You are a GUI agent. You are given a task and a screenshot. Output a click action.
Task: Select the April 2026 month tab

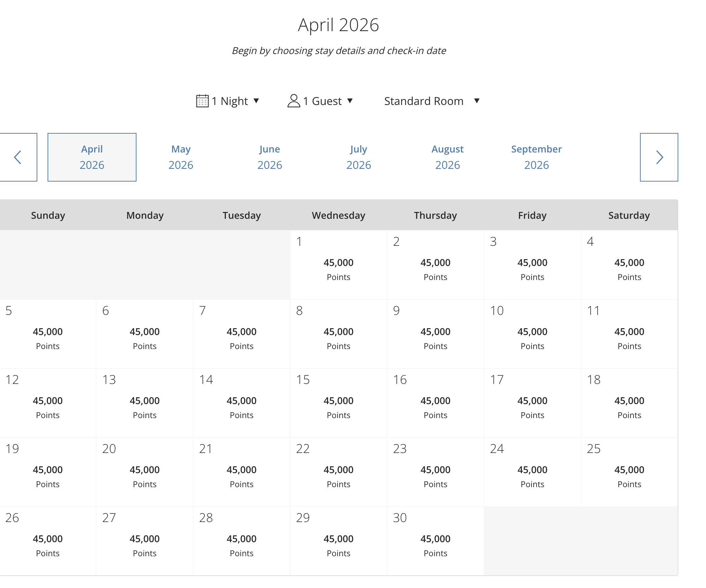point(92,157)
